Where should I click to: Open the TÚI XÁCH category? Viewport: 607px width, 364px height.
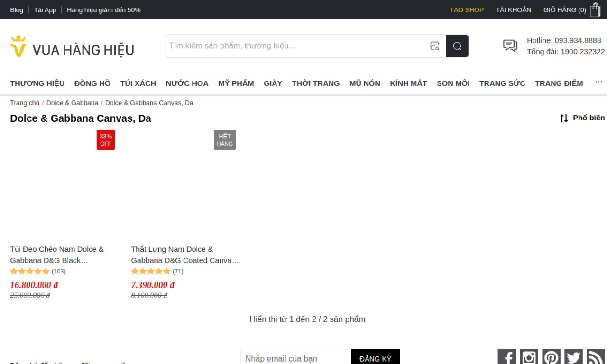[138, 83]
